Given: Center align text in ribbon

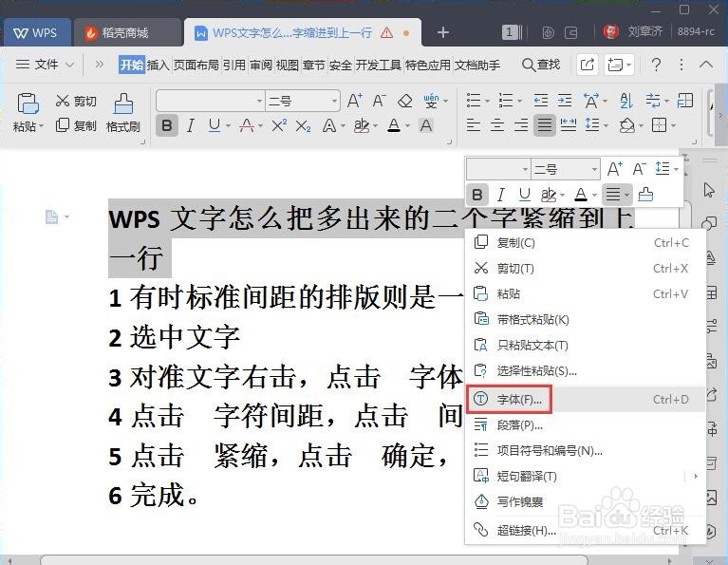Looking at the screenshot, I should coord(496,125).
